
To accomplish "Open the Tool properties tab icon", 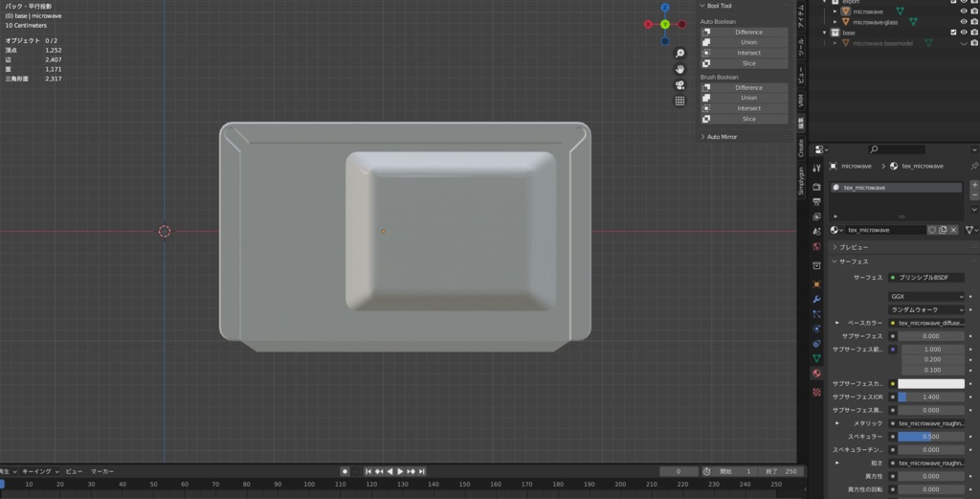I will [816, 169].
